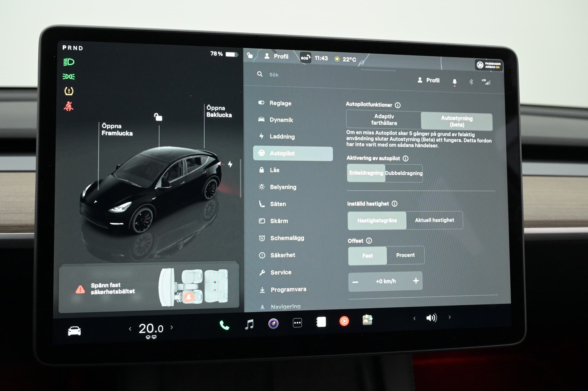This screenshot has width=588, height=391.
Task: Open the three-dots app launcher
Action: point(297,323)
